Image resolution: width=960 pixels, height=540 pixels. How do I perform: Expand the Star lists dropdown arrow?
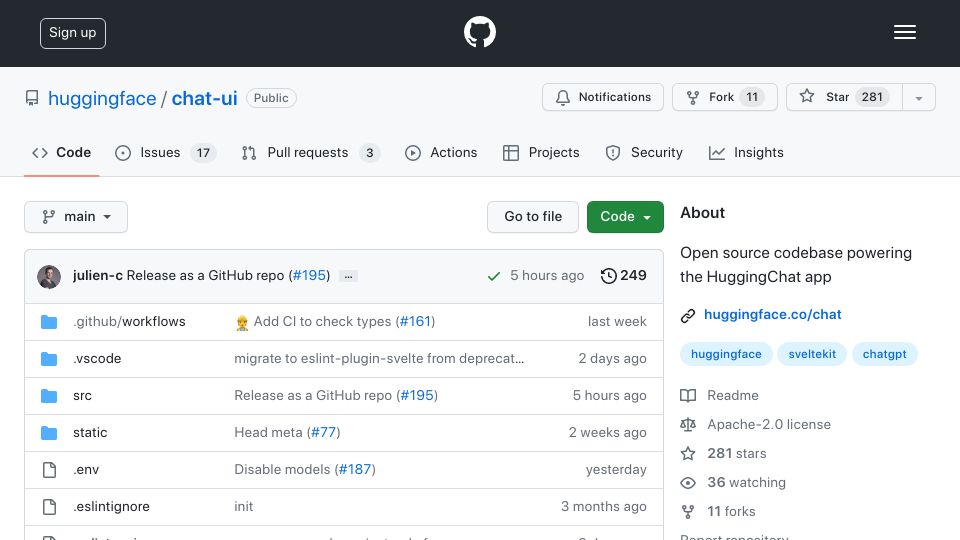918,98
